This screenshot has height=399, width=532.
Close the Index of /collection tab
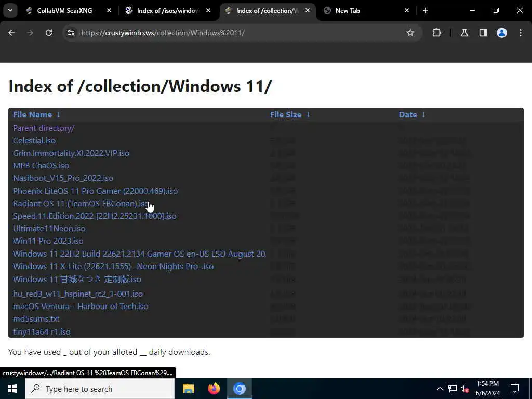coord(308,11)
